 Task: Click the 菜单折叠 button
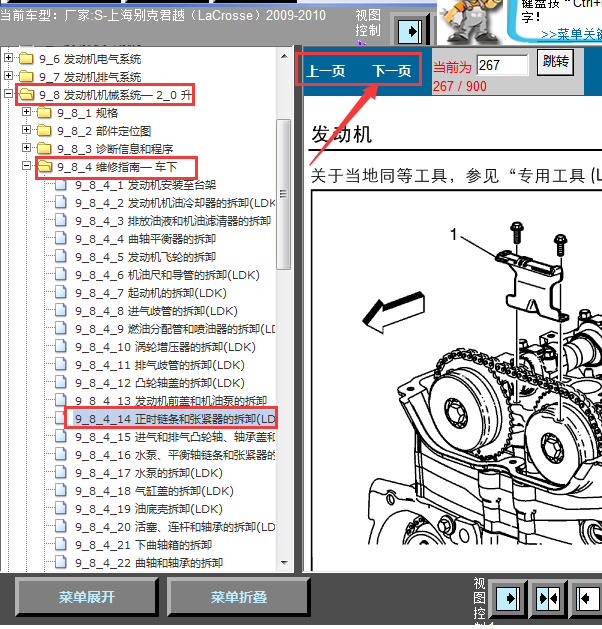pyautogui.click(x=239, y=597)
